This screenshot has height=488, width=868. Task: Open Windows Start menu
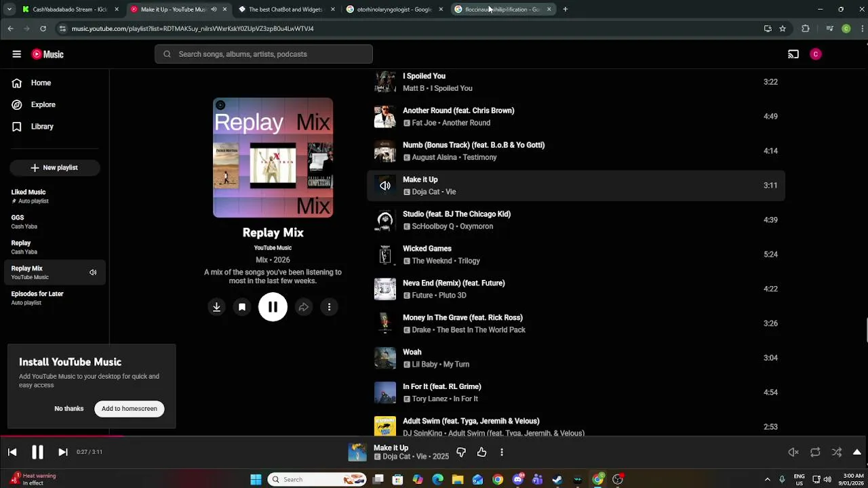pos(256,480)
